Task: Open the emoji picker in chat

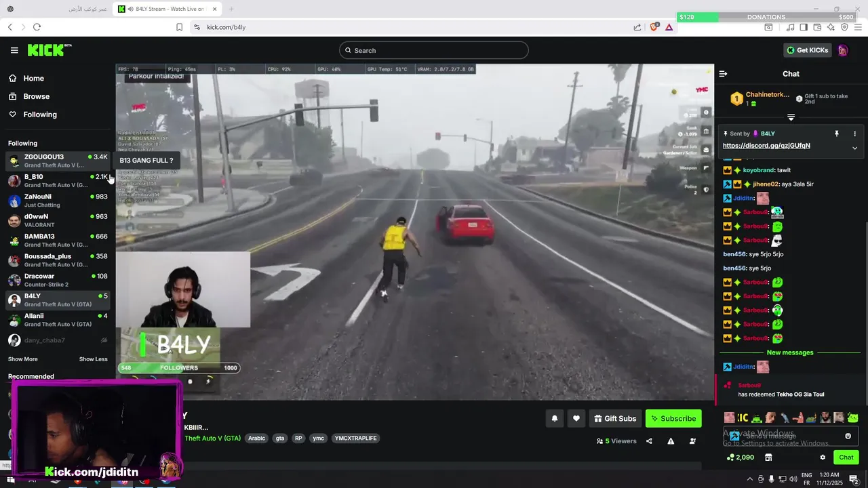Action: click(x=848, y=436)
